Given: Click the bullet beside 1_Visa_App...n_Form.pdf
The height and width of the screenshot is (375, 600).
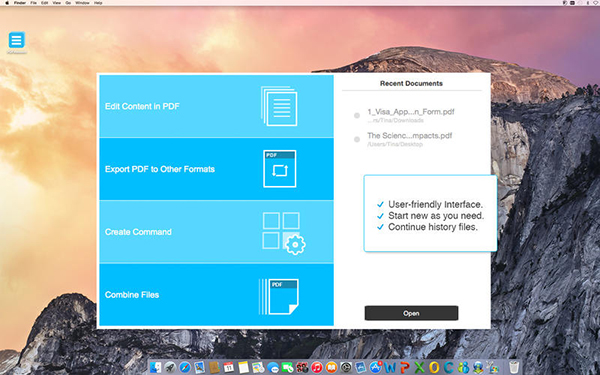Looking at the screenshot, I should (x=357, y=115).
